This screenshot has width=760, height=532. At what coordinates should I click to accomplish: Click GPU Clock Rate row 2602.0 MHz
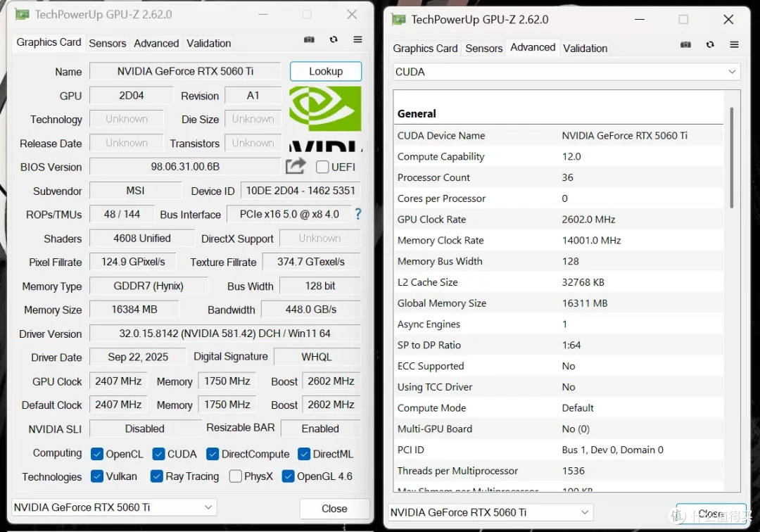558,220
